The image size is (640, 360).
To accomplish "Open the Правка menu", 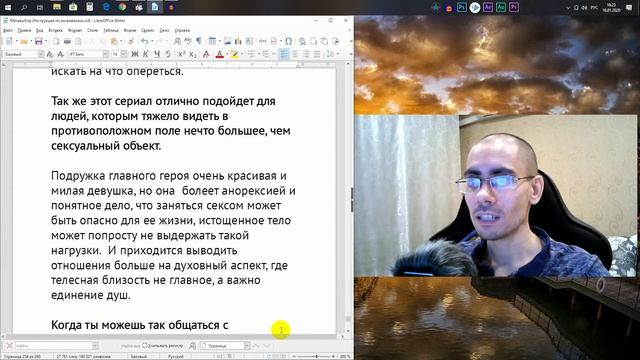I will click(x=24, y=30).
